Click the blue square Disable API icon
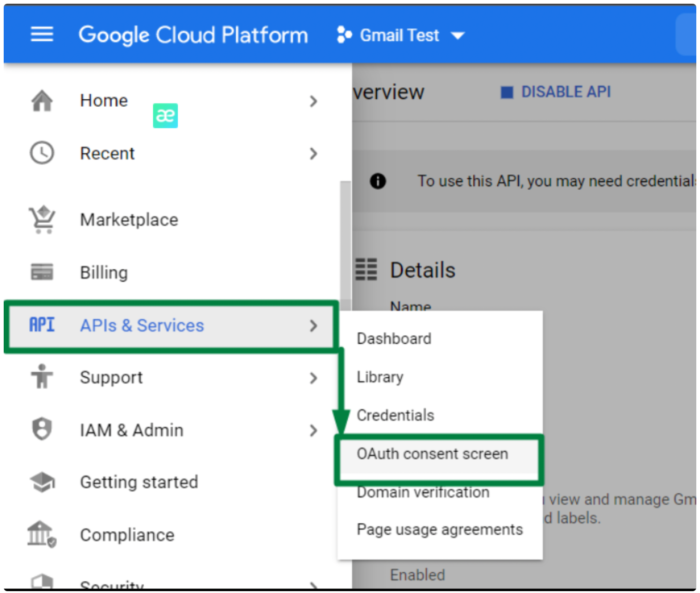This screenshot has width=700, height=593. point(507,92)
